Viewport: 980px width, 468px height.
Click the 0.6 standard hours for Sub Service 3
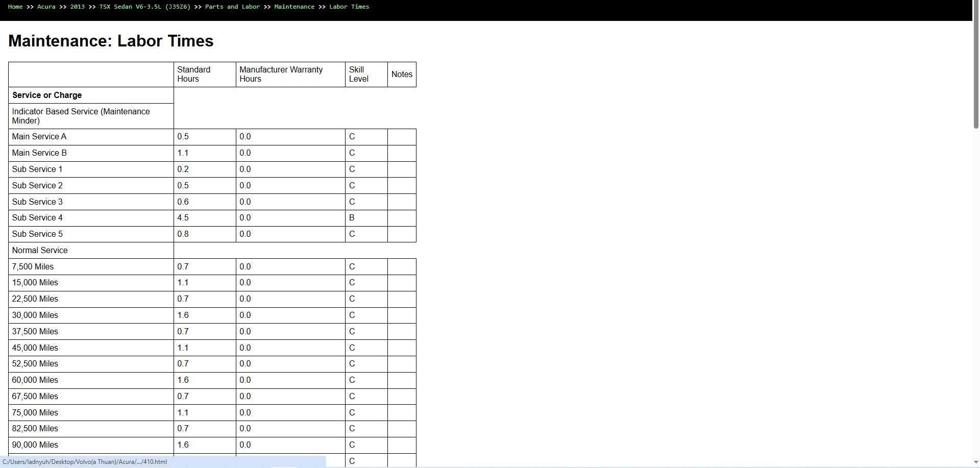pos(183,202)
